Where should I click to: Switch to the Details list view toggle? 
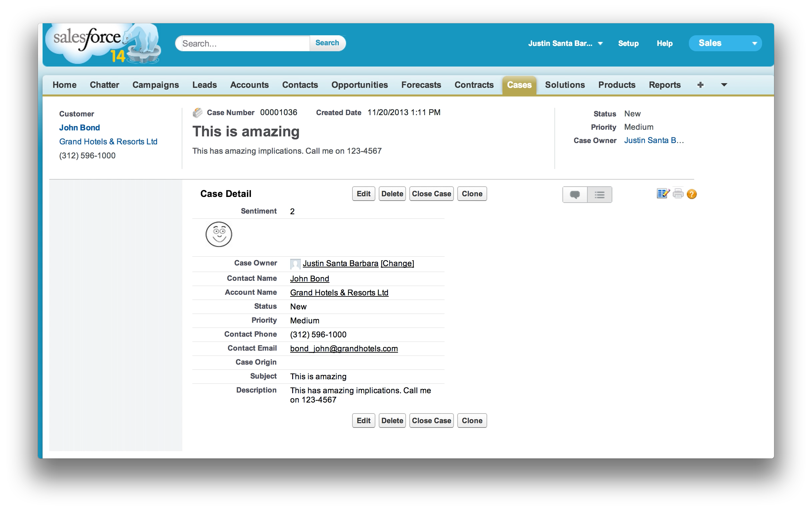pyautogui.click(x=599, y=195)
